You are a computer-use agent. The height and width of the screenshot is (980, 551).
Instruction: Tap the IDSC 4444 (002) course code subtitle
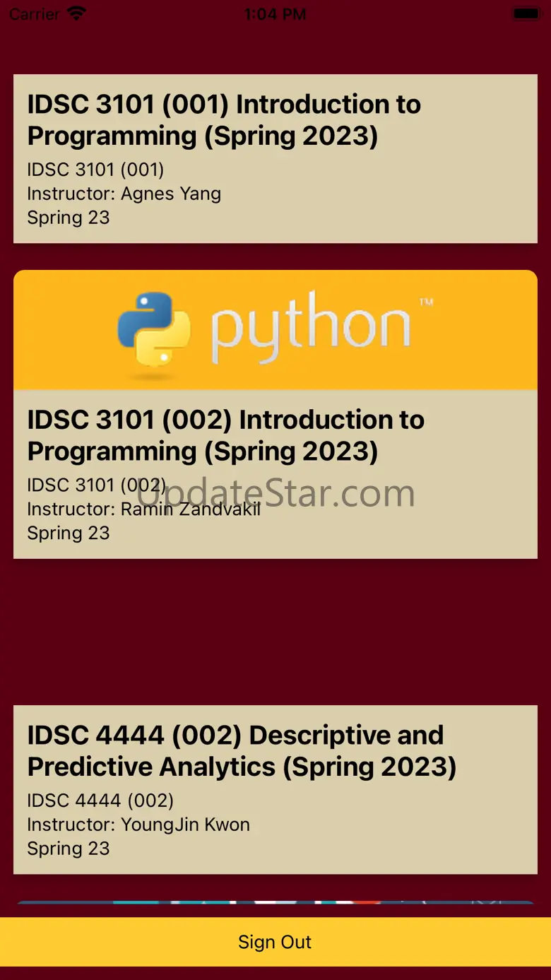coord(100,801)
